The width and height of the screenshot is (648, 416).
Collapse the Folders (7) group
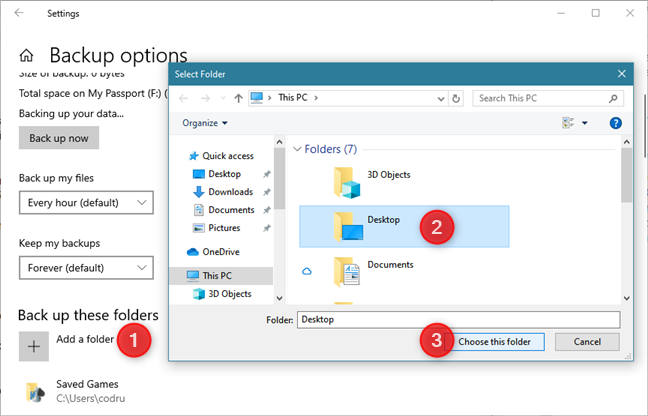tap(298, 149)
